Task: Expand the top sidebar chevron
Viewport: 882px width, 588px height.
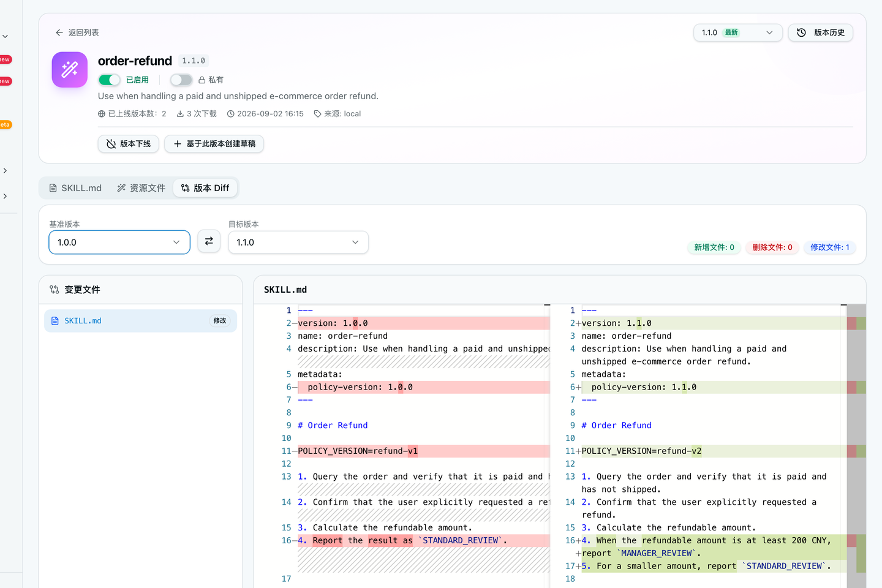Action: 5,37
